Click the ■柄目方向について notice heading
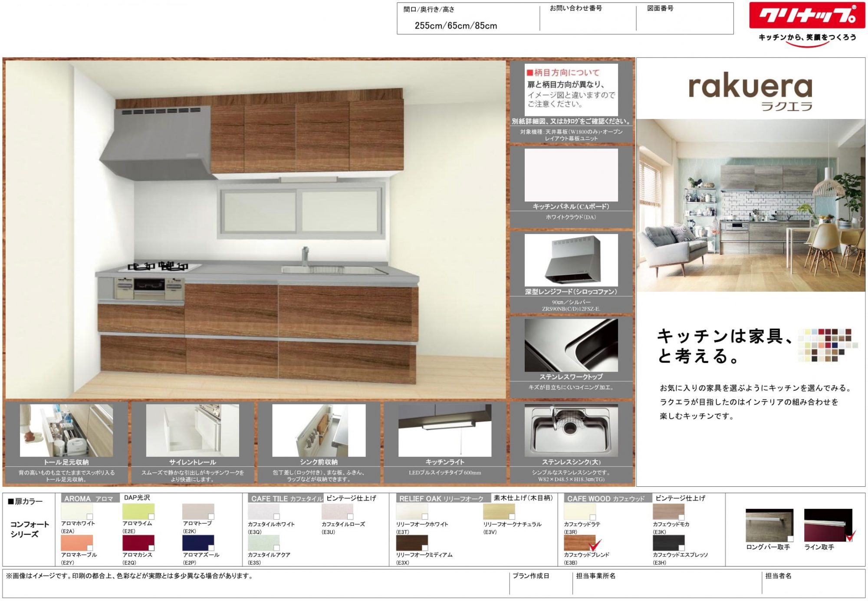 coord(563,73)
